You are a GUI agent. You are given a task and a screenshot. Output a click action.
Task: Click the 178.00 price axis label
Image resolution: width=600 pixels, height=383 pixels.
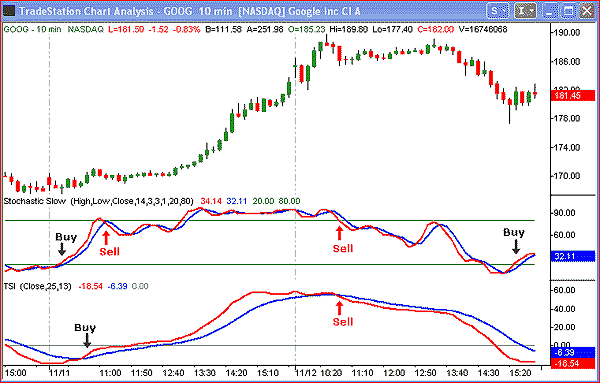coord(567,118)
